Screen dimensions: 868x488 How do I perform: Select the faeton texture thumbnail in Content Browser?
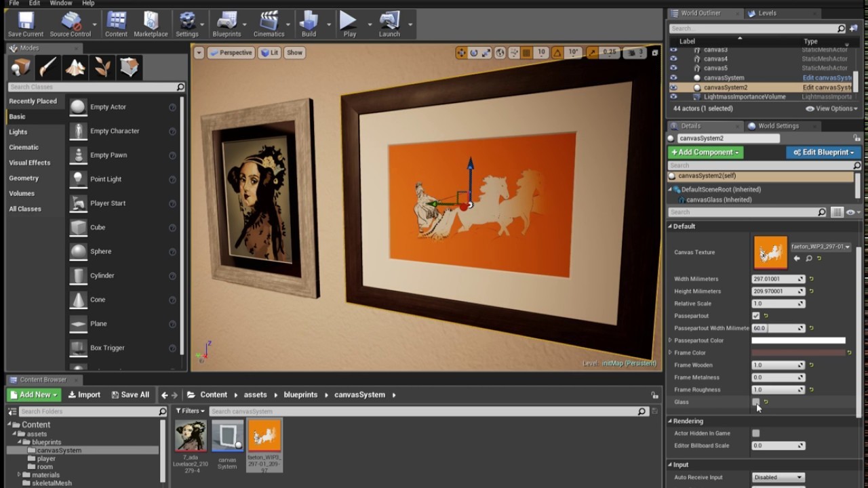point(264,436)
